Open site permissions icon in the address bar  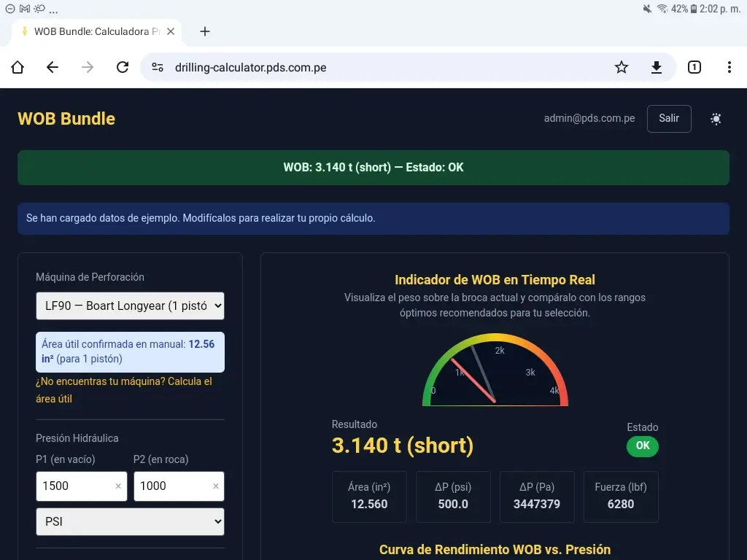[x=157, y=67]
